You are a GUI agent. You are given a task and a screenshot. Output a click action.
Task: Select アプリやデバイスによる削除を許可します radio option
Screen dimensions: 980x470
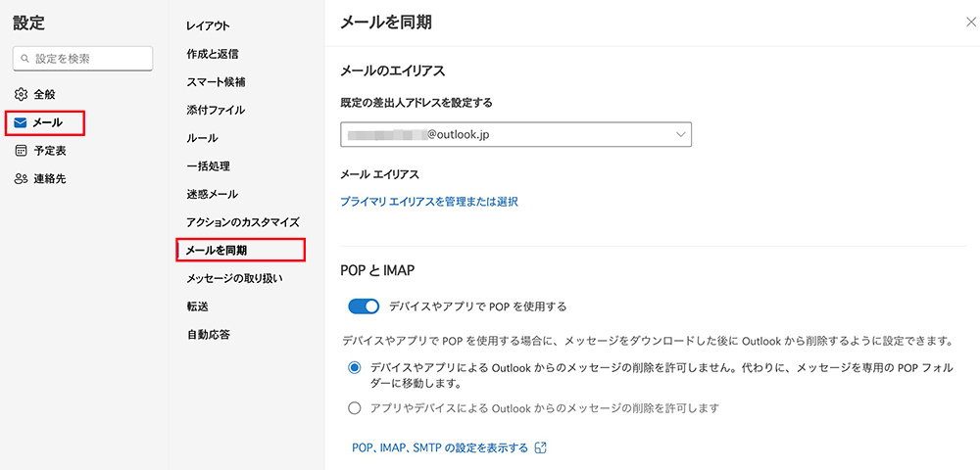[355, 408]
